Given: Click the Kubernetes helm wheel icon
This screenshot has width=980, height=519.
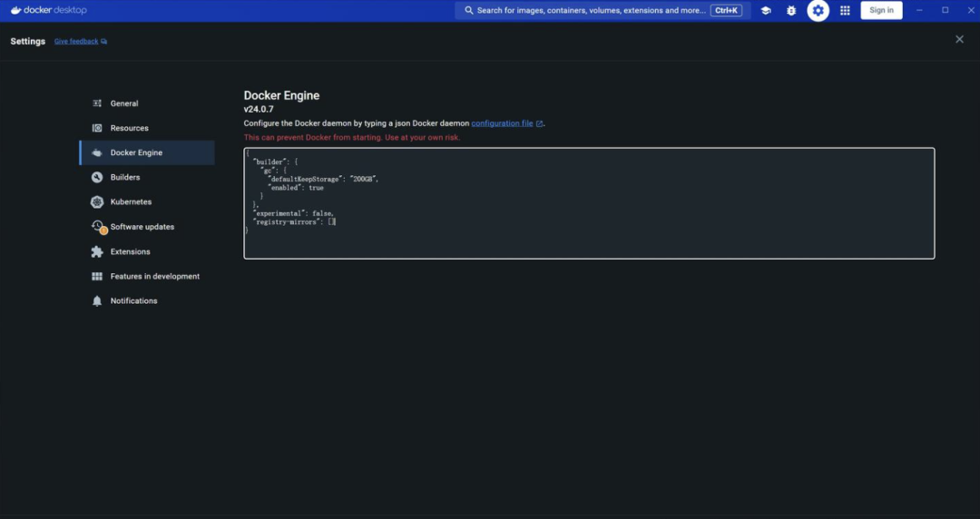Looking at the screenshot, I should click(97, 202).
